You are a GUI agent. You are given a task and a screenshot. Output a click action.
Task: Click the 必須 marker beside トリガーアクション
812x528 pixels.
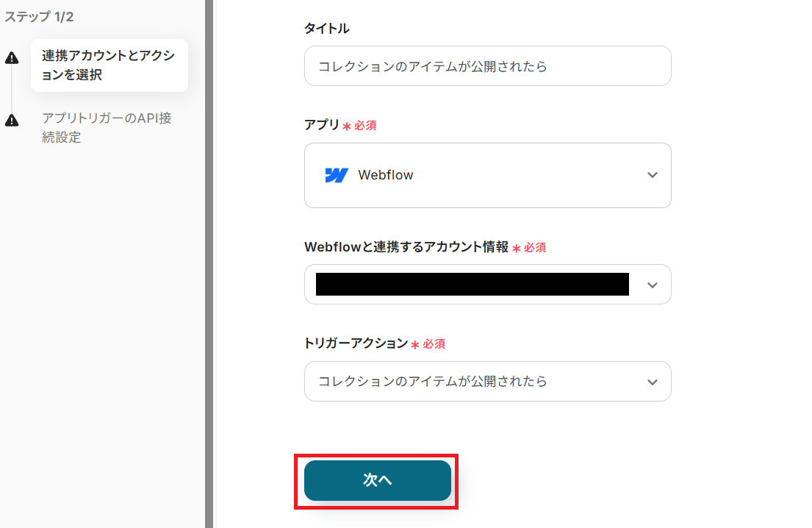[x=434, y=344]
